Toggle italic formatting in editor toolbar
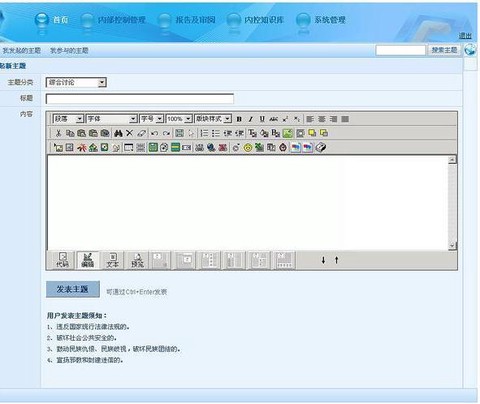 tap(250, 119)
